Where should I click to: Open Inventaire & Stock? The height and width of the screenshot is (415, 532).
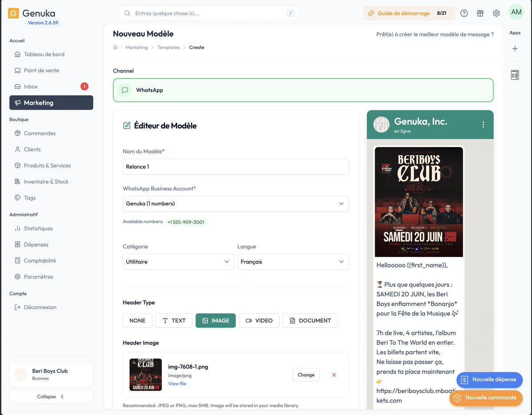(51, 182)
